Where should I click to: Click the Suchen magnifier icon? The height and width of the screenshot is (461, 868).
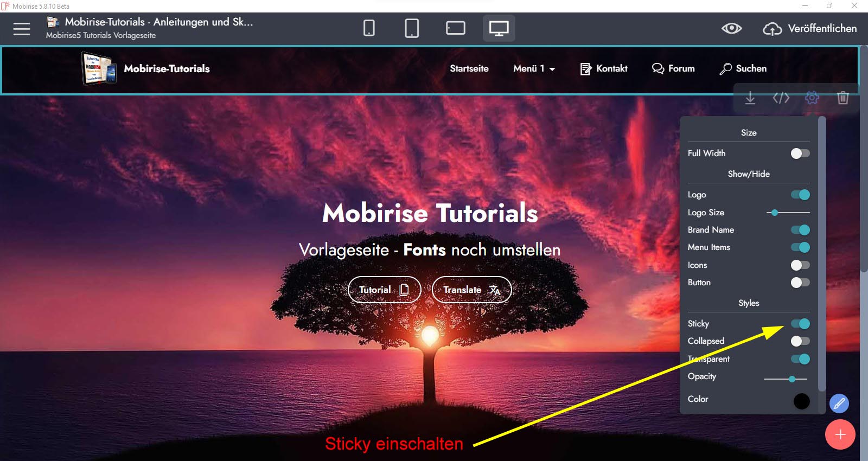click(725, 69)
